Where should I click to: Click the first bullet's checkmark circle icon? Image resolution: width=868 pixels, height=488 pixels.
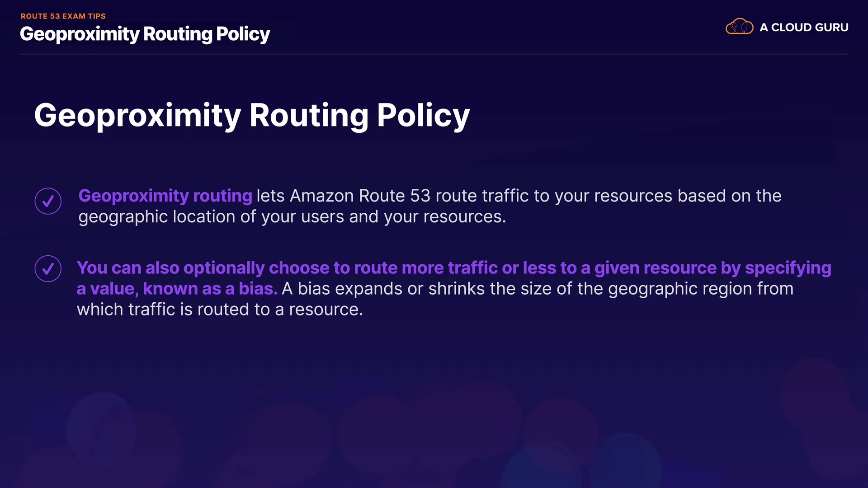(x=48, y=201)
